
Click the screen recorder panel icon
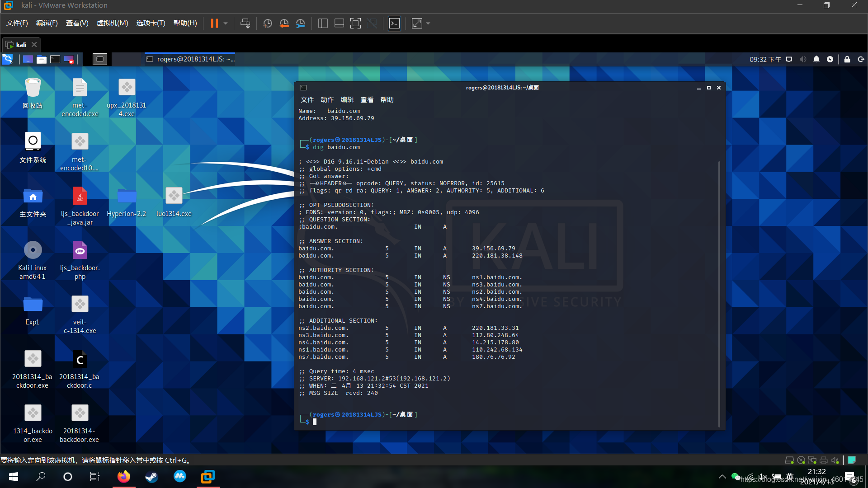pyautogui.click(x=69, y=59)
